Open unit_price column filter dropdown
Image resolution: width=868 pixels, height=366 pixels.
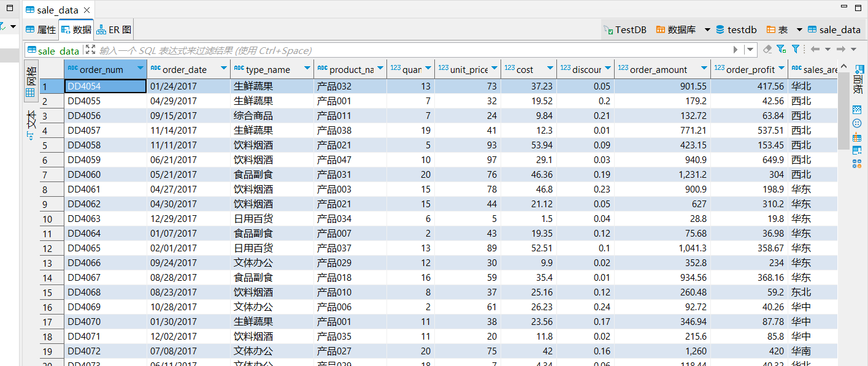click(495, 69)
